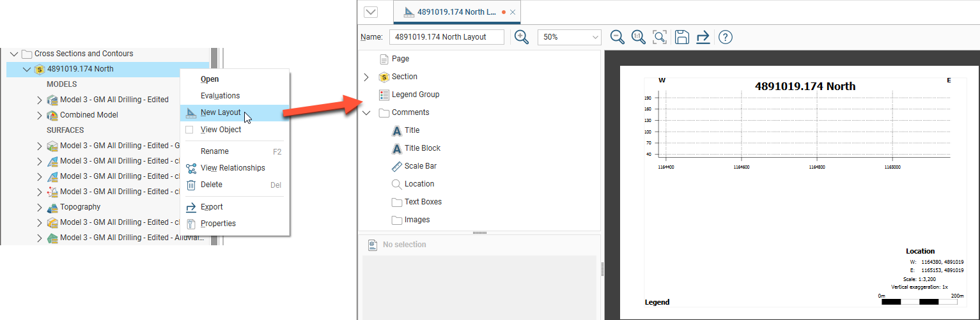Collapse the Comments folder
Image resolution: width=980 pixels, height=320 pixels.
366,112
